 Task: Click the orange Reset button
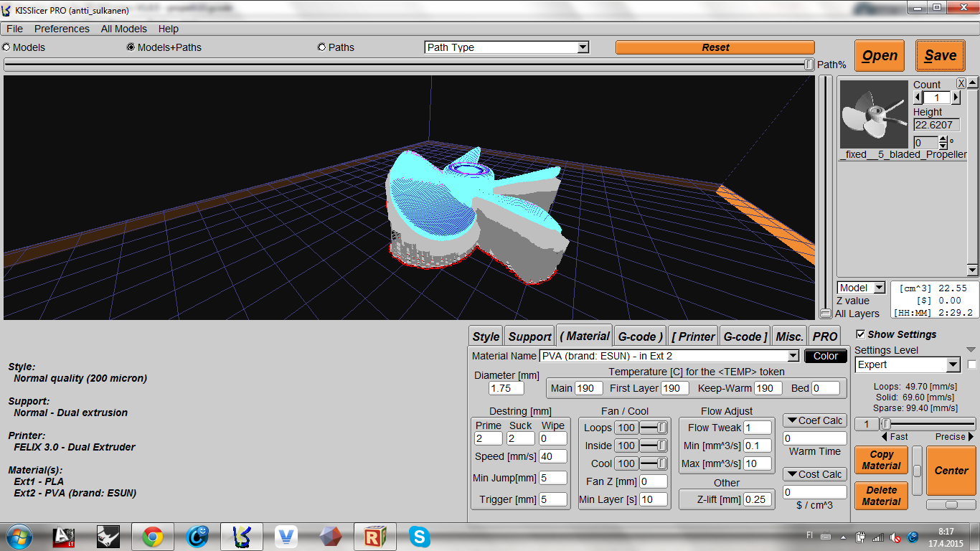[715, 47]
